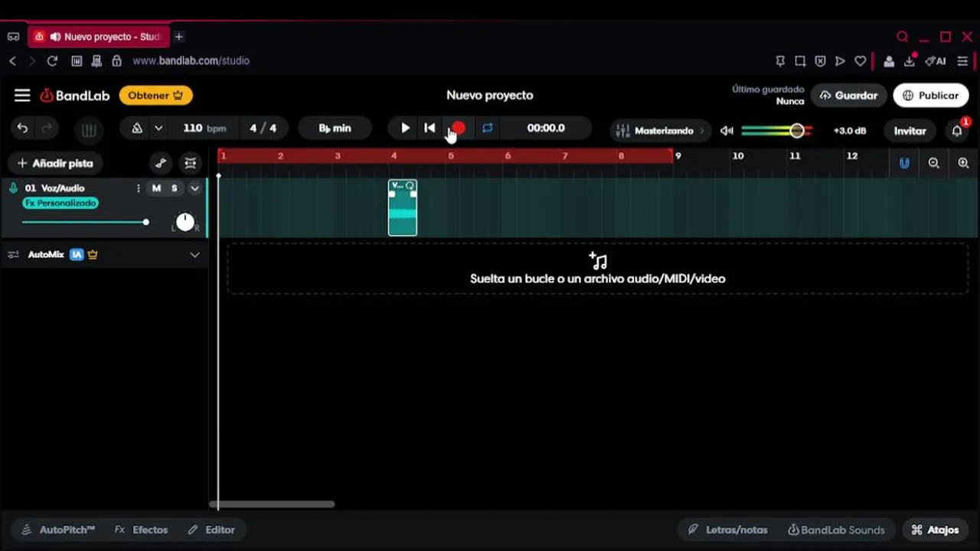This screenshot has height=551, width=980.
Task: Click the +3.0 dB value
Action: pyautogui.click(x=850, y=131)
